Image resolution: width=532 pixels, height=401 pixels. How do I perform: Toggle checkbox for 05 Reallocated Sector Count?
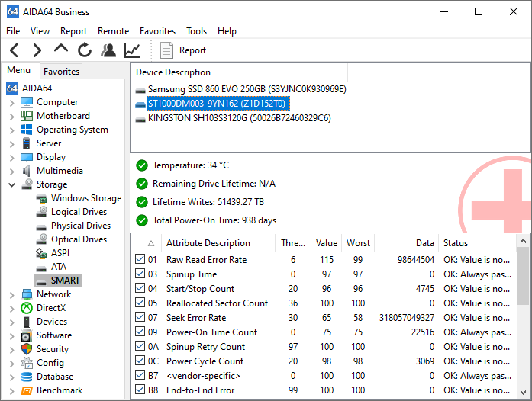tap(140, 303)
